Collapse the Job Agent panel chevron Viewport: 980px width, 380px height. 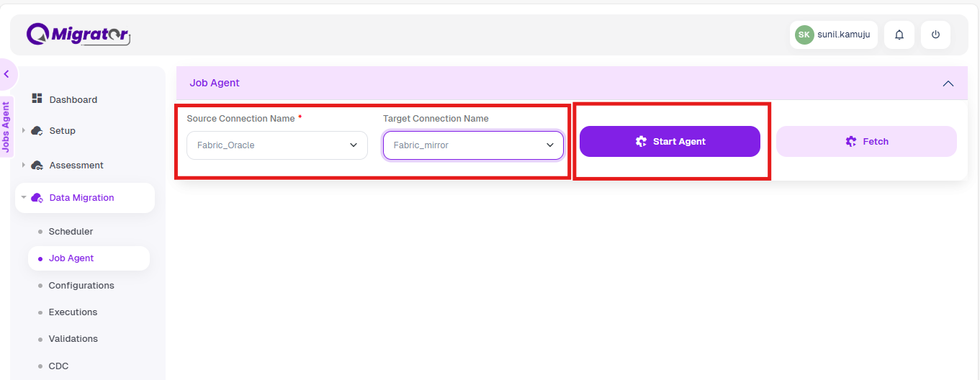948,83
